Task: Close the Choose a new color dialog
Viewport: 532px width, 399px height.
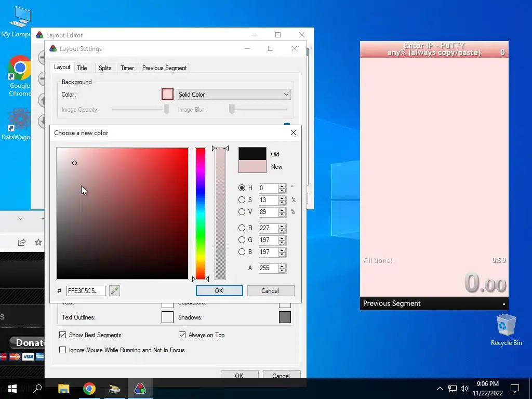Action: [x=294, y=132]
